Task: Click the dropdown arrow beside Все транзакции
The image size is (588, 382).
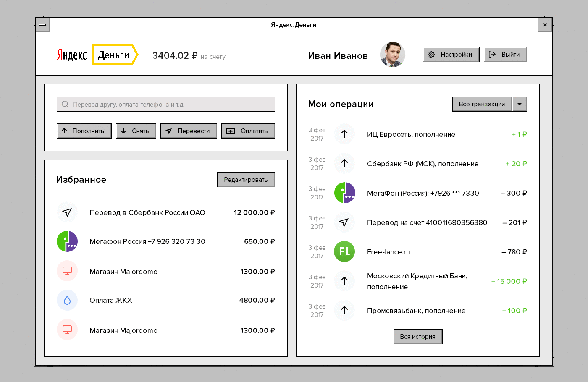Action: point(520,104)
